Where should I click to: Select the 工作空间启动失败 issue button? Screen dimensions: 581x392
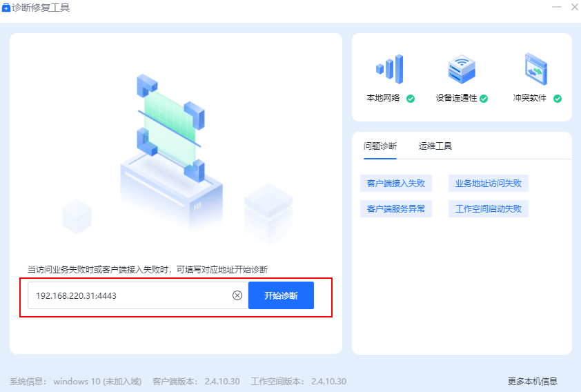pyautogui.click(x=489, y=208)
